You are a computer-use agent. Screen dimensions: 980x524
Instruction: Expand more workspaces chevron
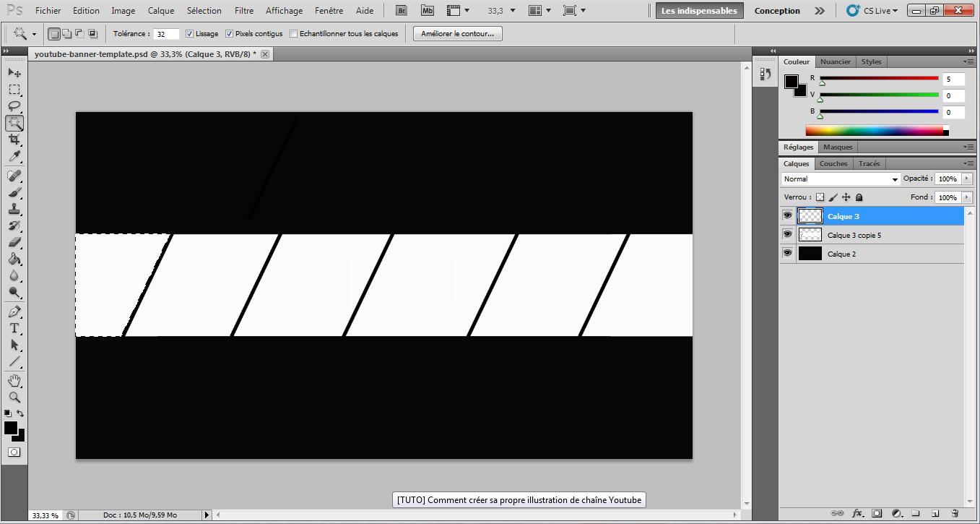(819, 11)
